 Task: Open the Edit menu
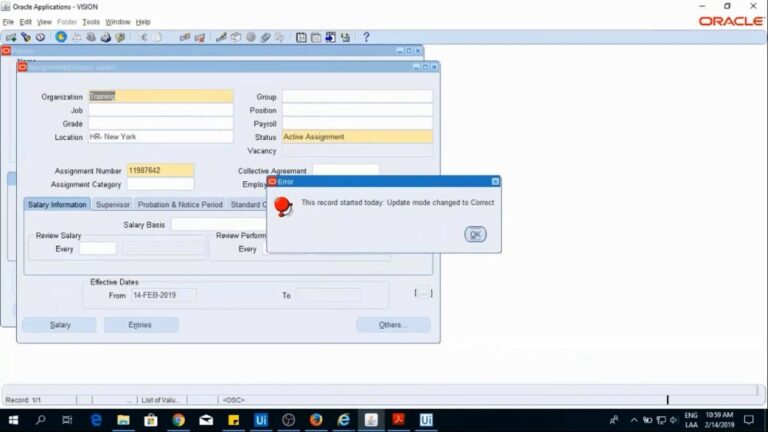(x=25, y=22)
